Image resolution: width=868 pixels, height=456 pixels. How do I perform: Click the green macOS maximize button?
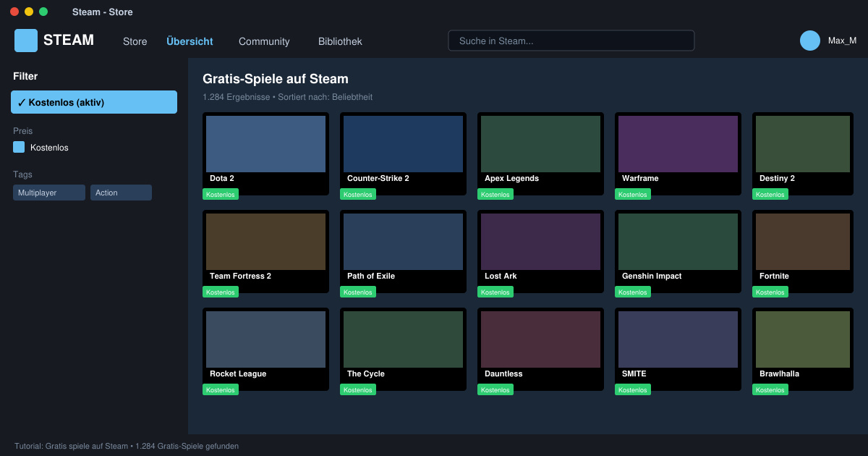43,12
